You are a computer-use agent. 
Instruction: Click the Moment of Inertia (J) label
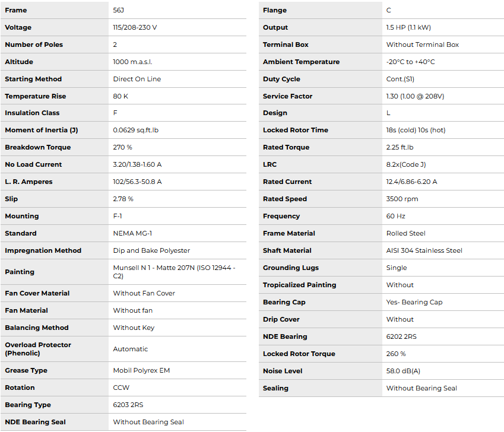41,130
